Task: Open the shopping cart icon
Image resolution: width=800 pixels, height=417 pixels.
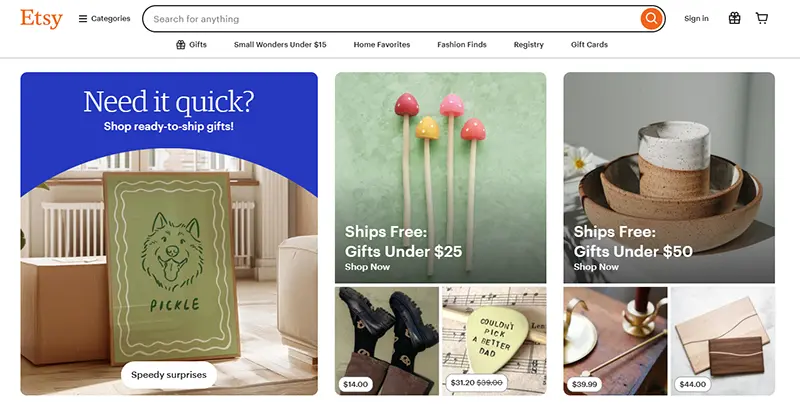Action: [x=762, y=18]
